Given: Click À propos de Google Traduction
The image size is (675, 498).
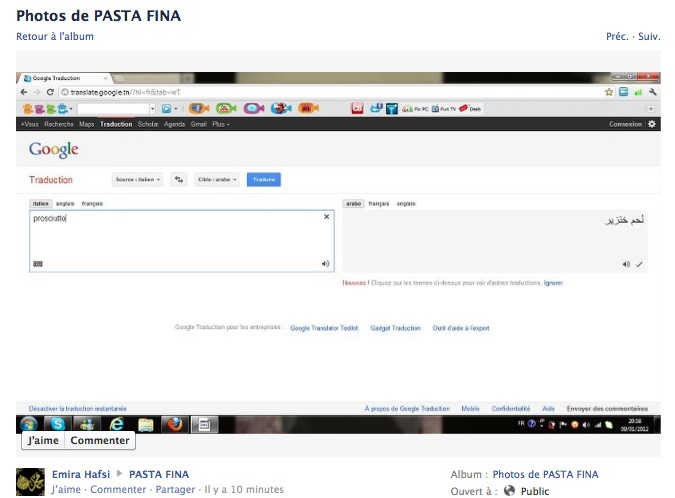Looking at the screenshot, I should [x=407, y=408].
